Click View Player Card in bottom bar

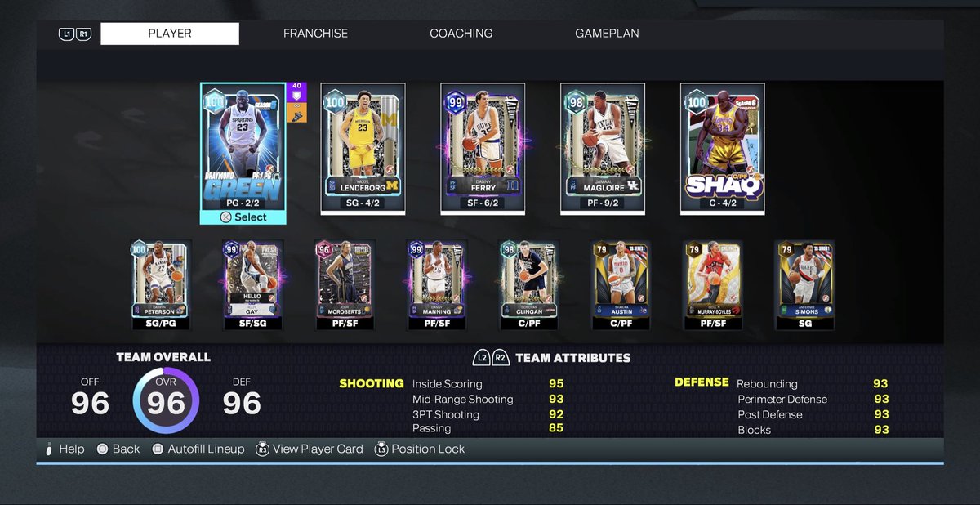click(318, 449)
